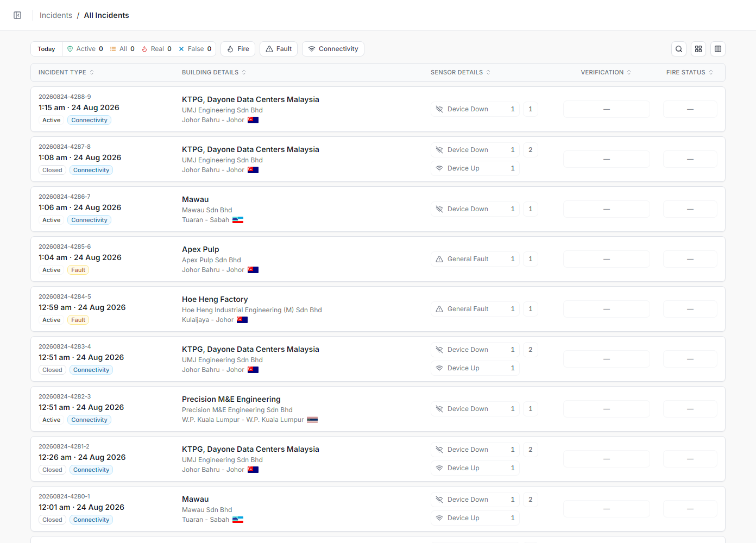Image resolution: width=756 pixels, height=543 pixels.
Task: Toggle the Fault filter
Action: point(279,49)
